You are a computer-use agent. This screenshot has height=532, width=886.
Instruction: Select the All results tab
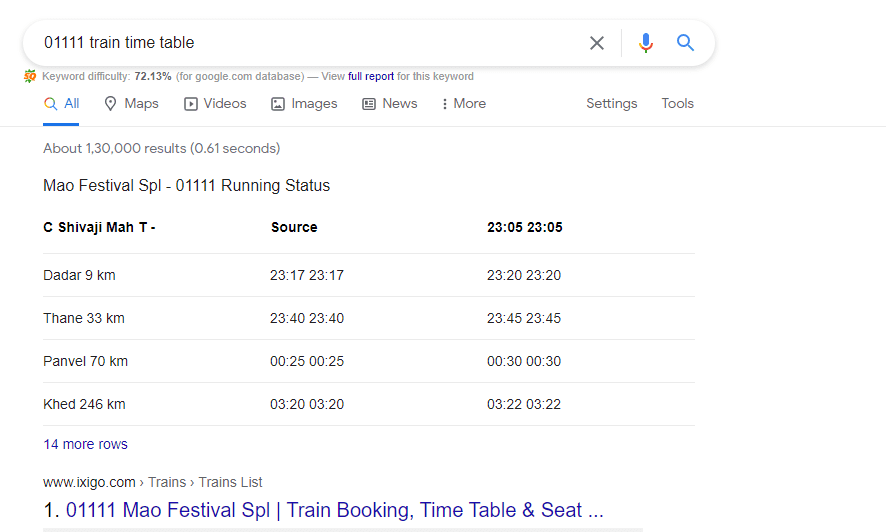[x=62, y=104]
